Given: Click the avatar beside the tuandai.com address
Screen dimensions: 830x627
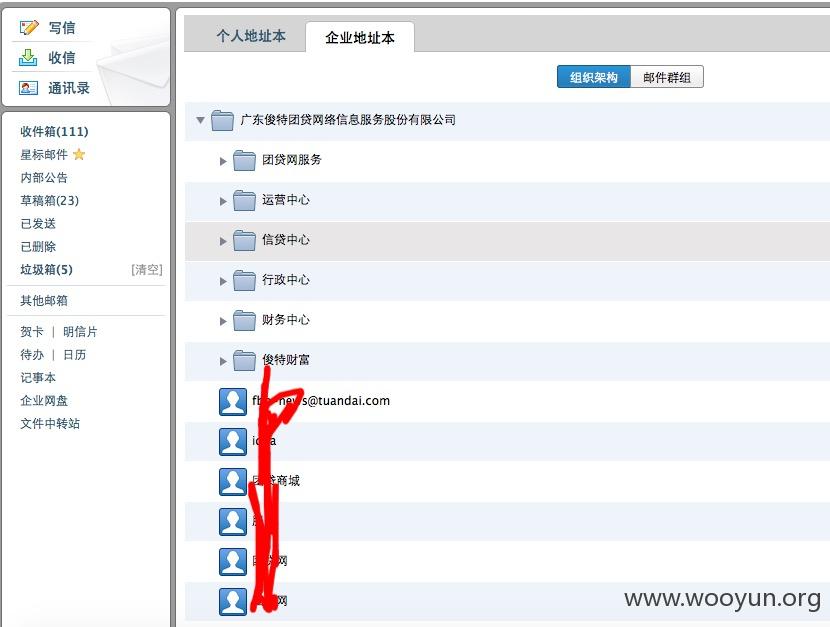Looking at the screenshot, I should pos(233,402).
